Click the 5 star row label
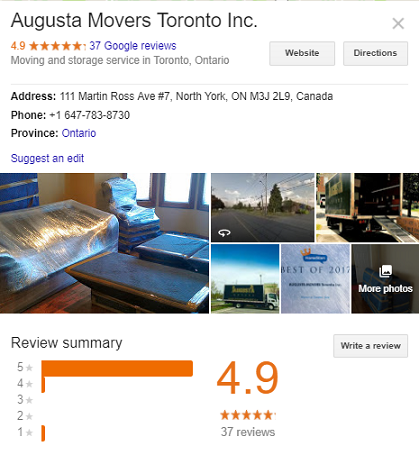 25,367
